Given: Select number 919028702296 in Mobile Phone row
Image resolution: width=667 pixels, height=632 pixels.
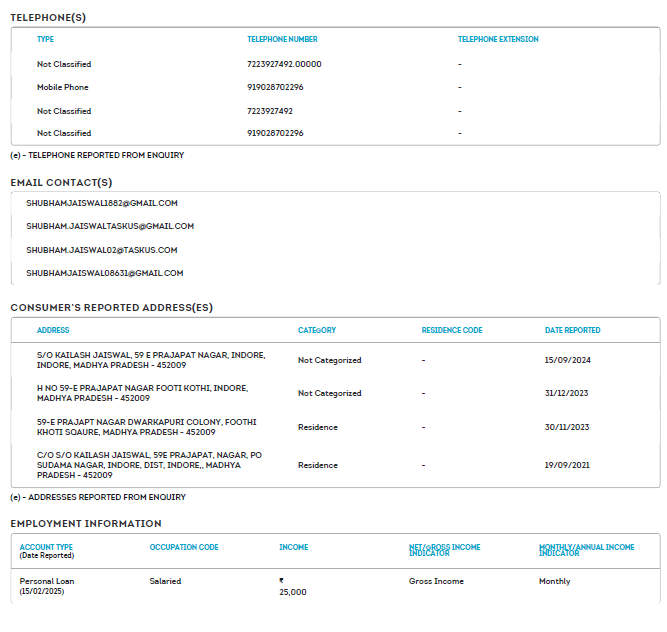Looking at the screenshot, I should point(275,87).
